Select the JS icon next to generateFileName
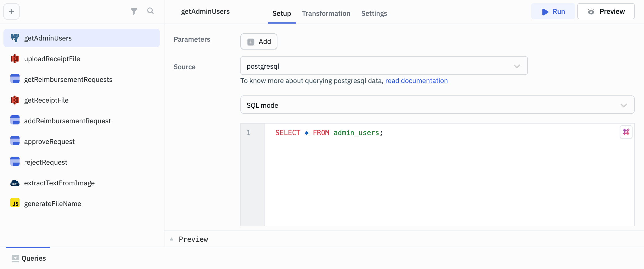This screenshot has width=644, height=269. pos(15,203)
